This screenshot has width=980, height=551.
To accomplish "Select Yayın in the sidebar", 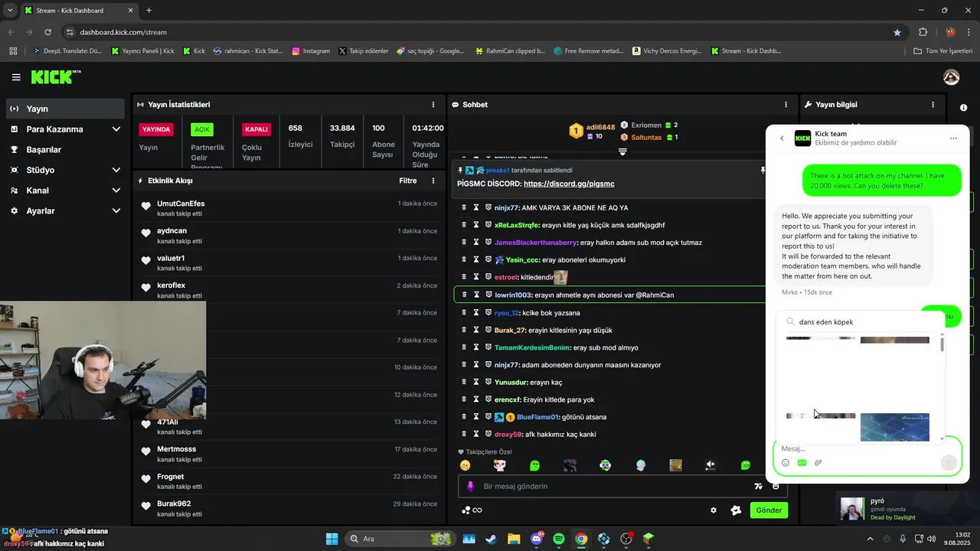I will (x=65, y=109).
